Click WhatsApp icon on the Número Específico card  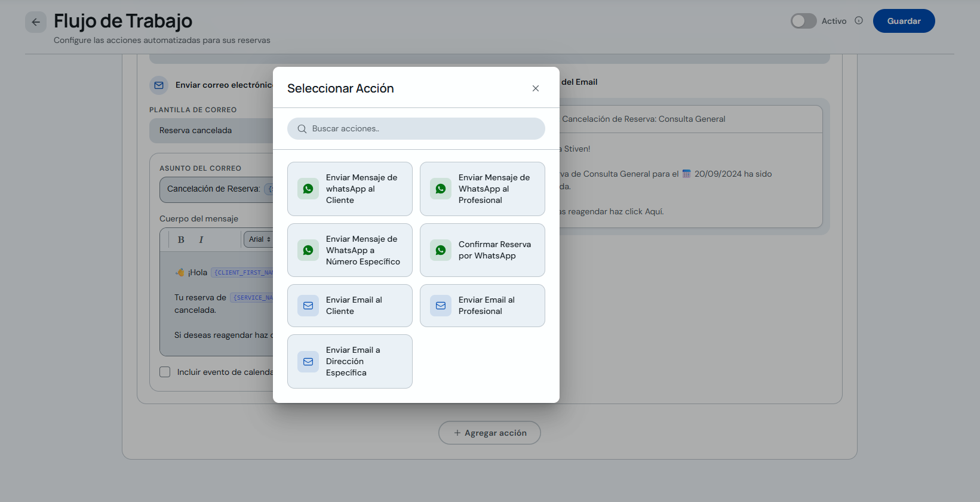click(x=308, y=250)
